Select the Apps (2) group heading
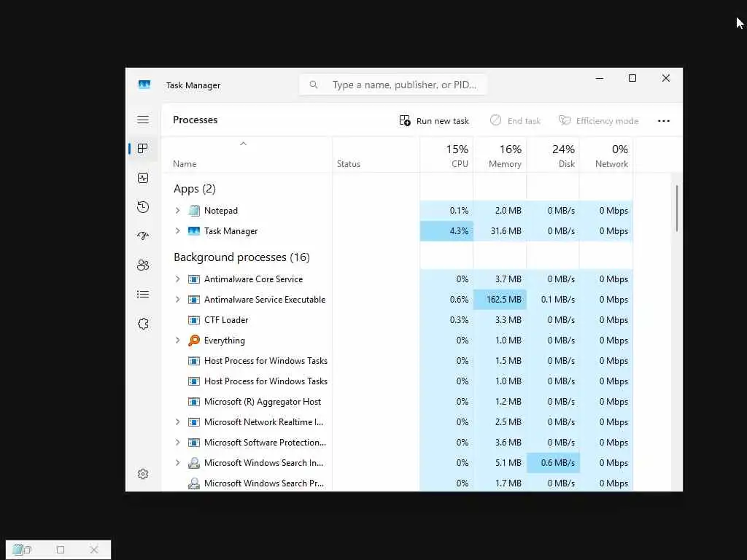The height and width of the screenshot is (560, 747). [x=194, y=189]
